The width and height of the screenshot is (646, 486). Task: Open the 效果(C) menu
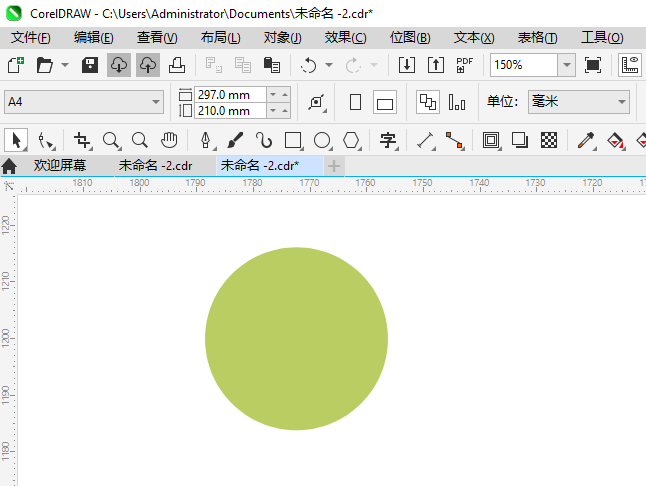[x=345, y=37]
